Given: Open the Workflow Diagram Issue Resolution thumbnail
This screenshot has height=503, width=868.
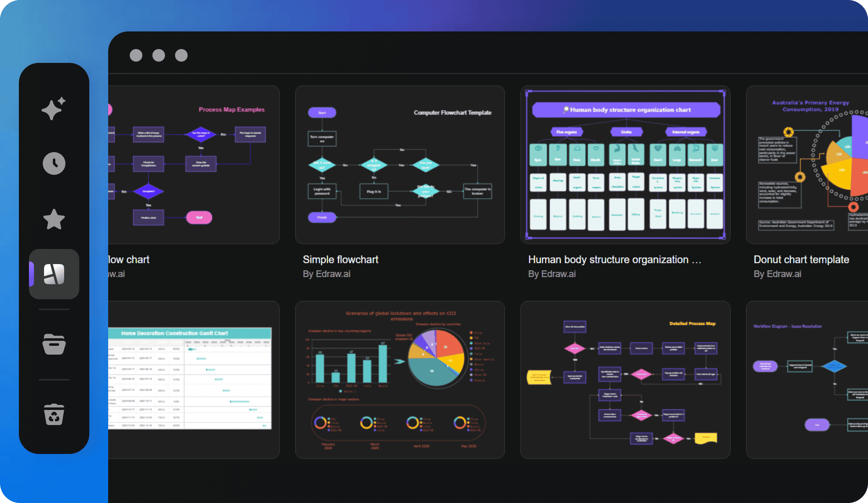Looking at the screenshot, I should (807, 380).
